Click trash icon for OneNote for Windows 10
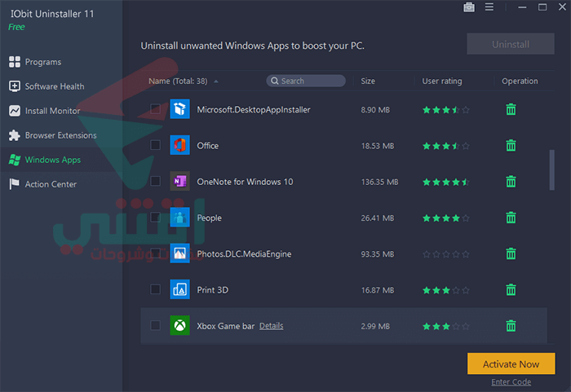This screenshot has width=571, height=392. (x=511, y=181)
